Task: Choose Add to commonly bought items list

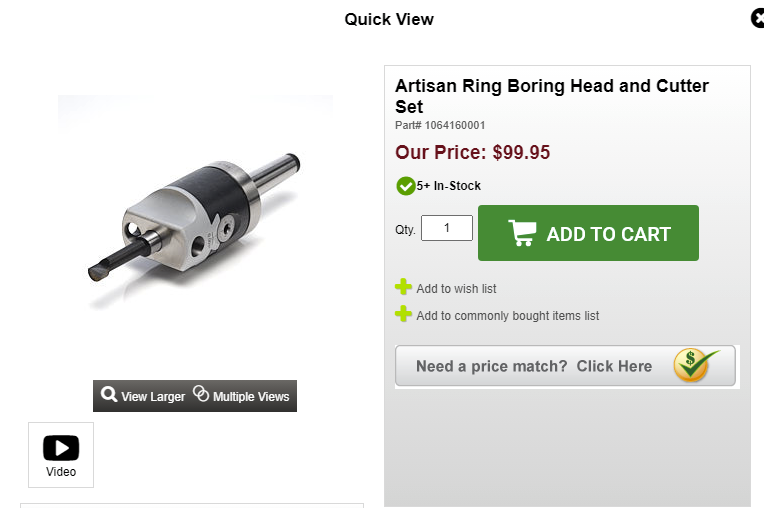Action: [508, 316]
